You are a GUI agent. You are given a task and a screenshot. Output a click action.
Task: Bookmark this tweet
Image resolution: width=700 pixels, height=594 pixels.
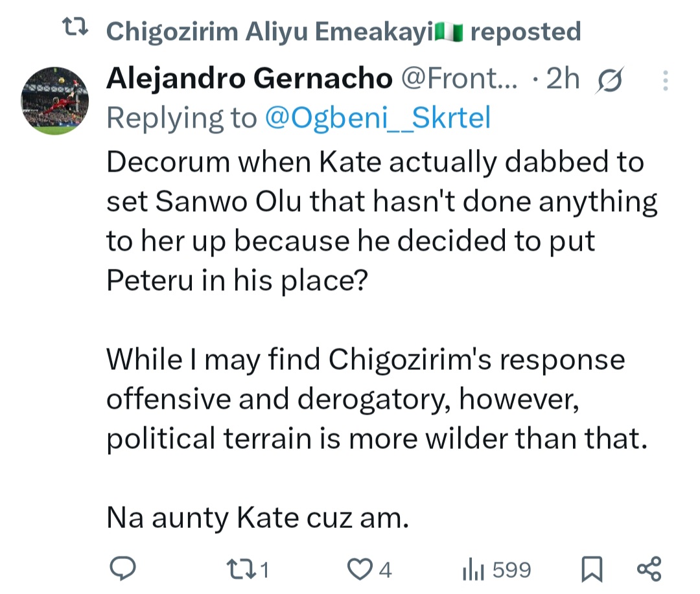591,569
